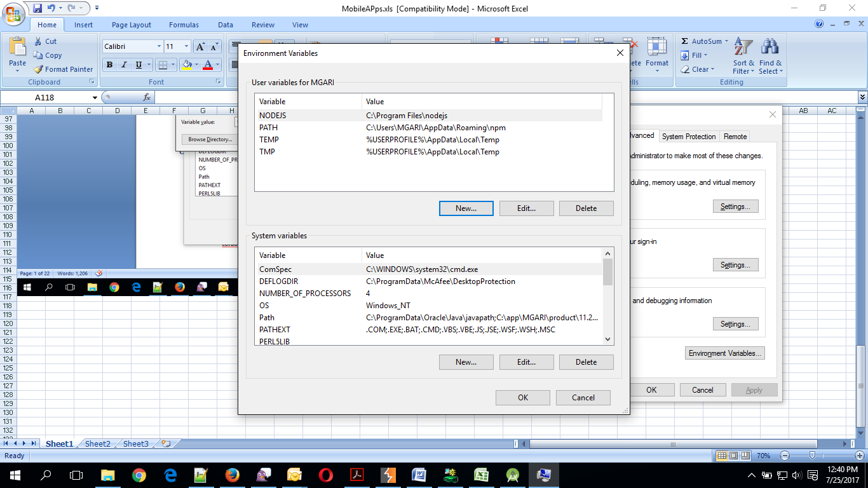This screenshot has width=868, height=488.
Task: Switch to Page Break Preview icon
Action: tap(745, 456)
